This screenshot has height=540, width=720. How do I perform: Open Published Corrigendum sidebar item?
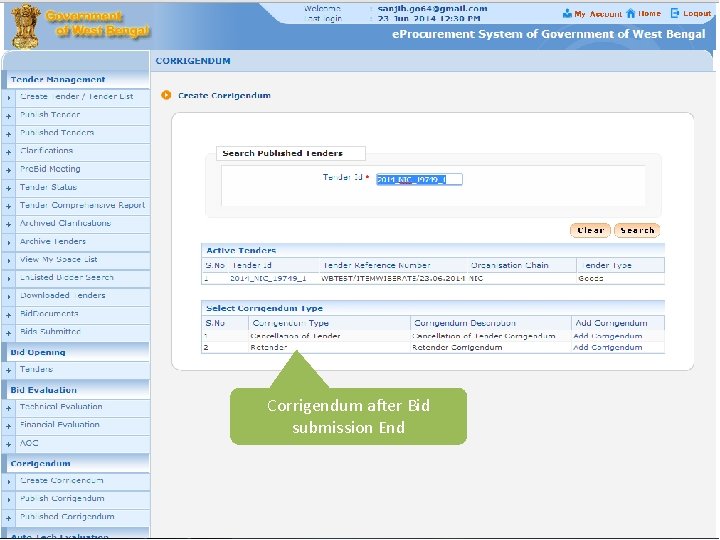[67, 516]
